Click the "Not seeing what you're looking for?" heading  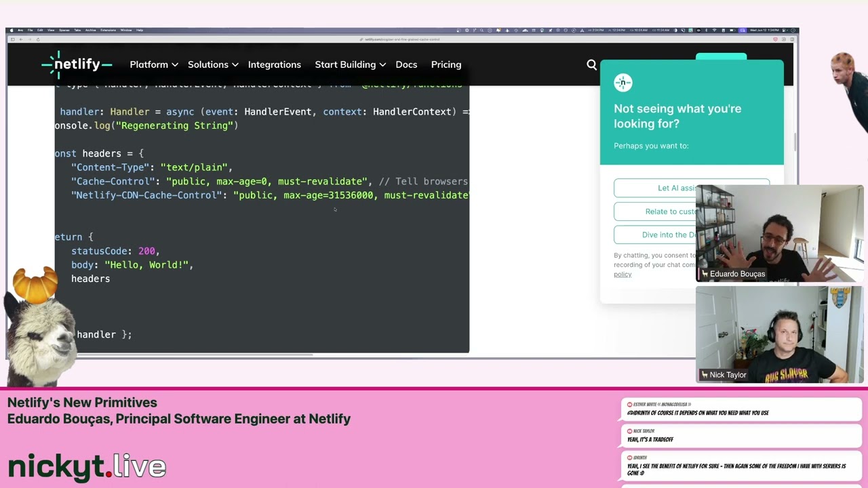point(677,116)
